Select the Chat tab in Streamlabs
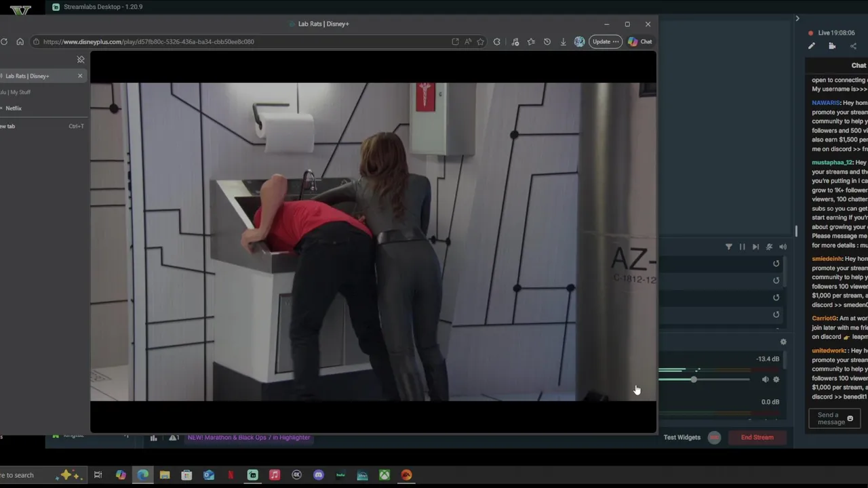Screen dimensions: 868x488 click(859, 66)
